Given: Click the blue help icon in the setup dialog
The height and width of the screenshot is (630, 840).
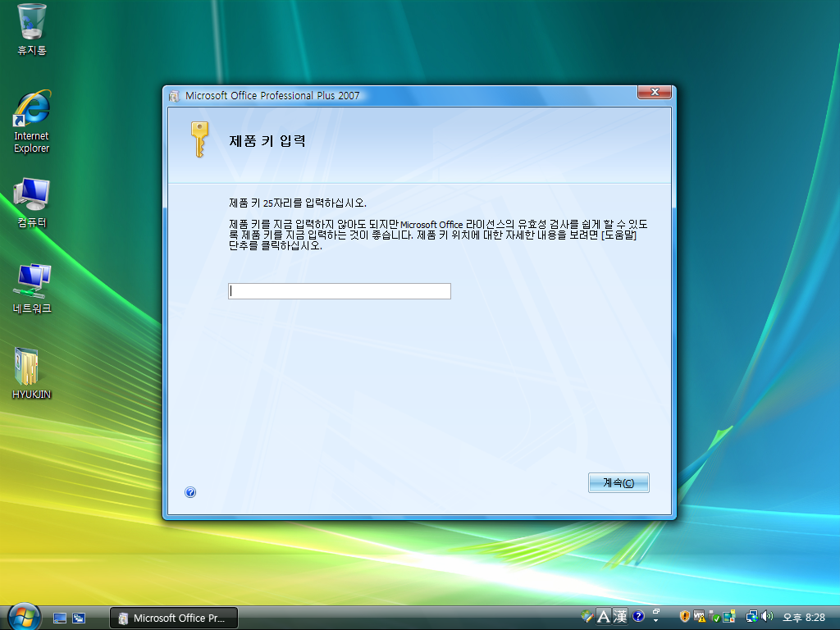Looking at the screenshot, I should point(190,492).
